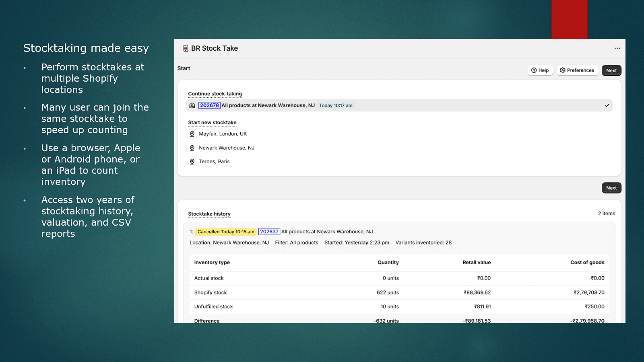Click the location pin beside Newark Warehouse
Viewport: 644px width, 362px height.
pos(192,148)
